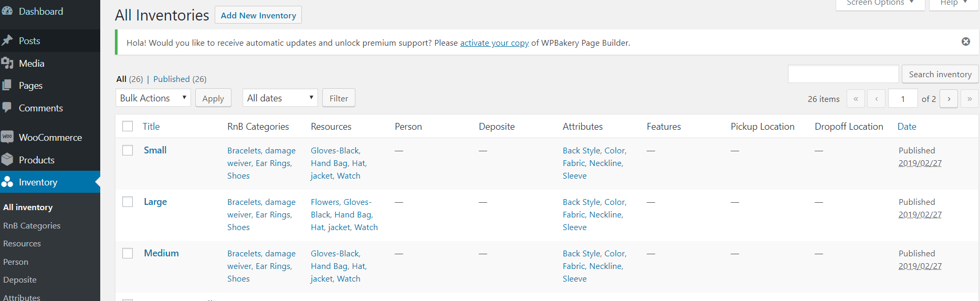The image size is (980, 301).
Task: Open RnB Categories submenu item
Action: [31, 225]
